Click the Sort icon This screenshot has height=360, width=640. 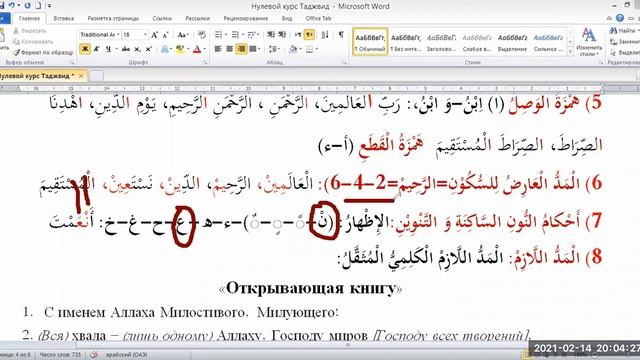pyautogui.click(x=325, y=35)
